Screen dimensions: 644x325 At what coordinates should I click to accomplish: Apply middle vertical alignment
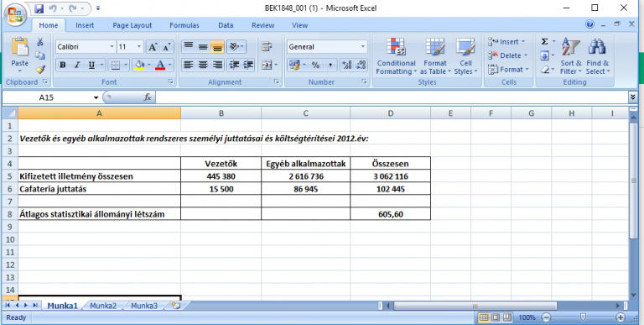(x=203, y=46)
